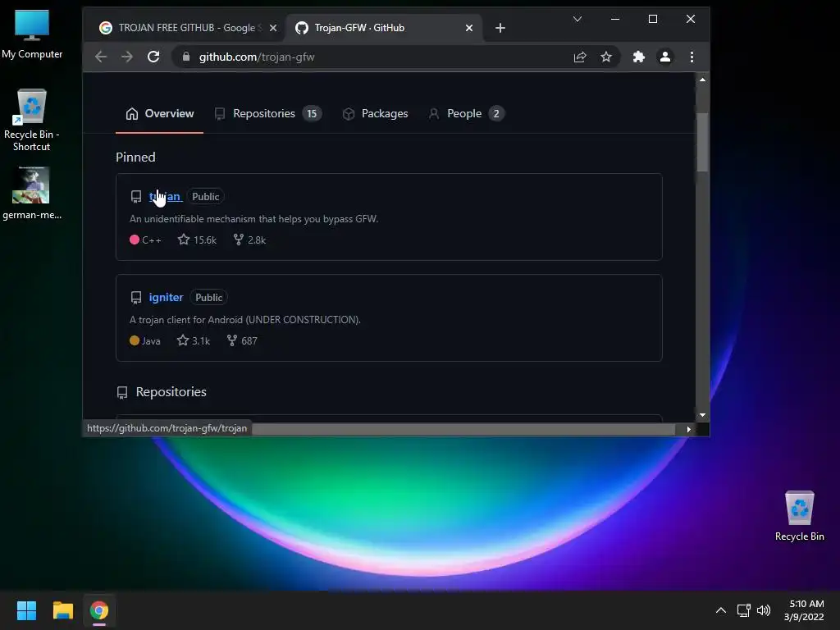Click the 687 forks on igniter

(242, 340)
